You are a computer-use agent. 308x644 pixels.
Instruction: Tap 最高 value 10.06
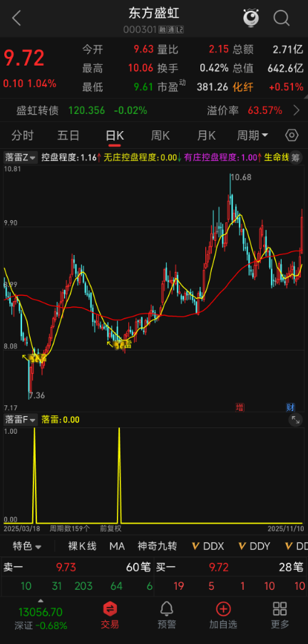tap(140, 68)
